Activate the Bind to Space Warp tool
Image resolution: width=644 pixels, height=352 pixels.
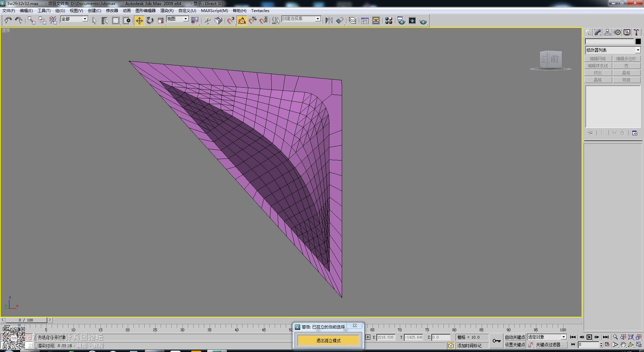53,20
